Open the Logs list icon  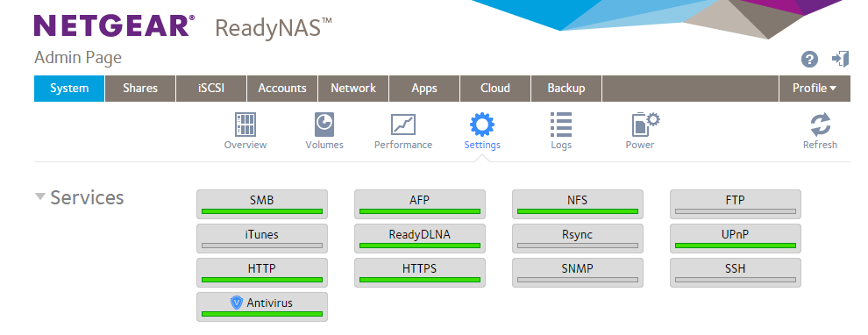tap(561, 125)
